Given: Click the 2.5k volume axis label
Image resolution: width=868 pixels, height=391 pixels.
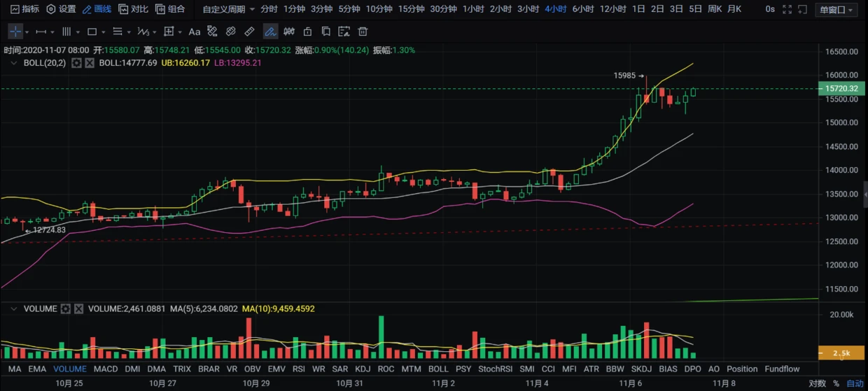Looking at the screenshot, I should tap(841, 354).
